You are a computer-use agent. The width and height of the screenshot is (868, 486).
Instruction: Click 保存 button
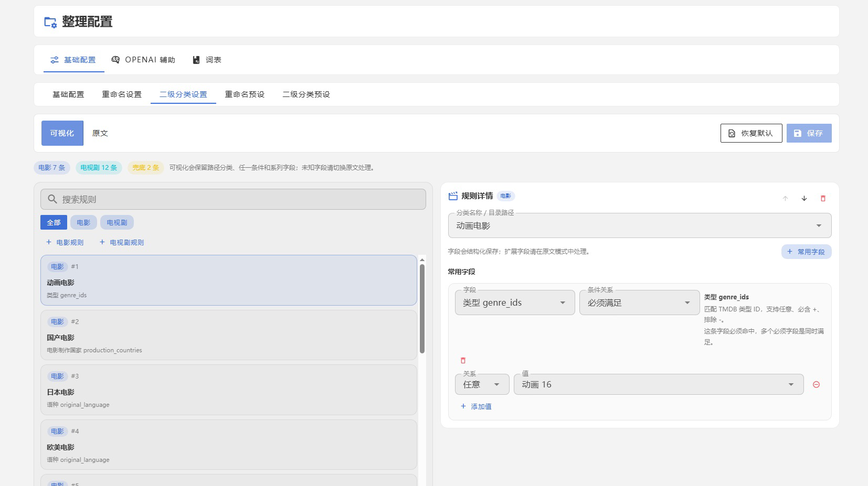(x=809, y=133)
